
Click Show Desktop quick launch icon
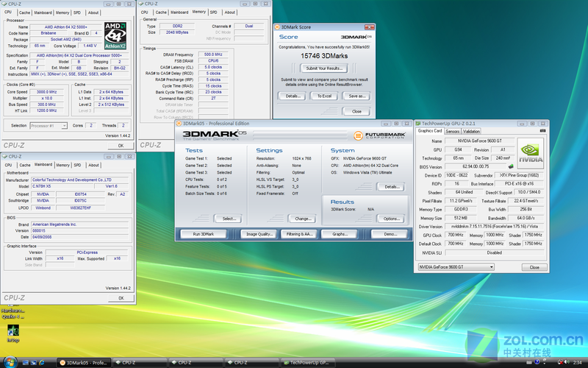coord(26,362)
